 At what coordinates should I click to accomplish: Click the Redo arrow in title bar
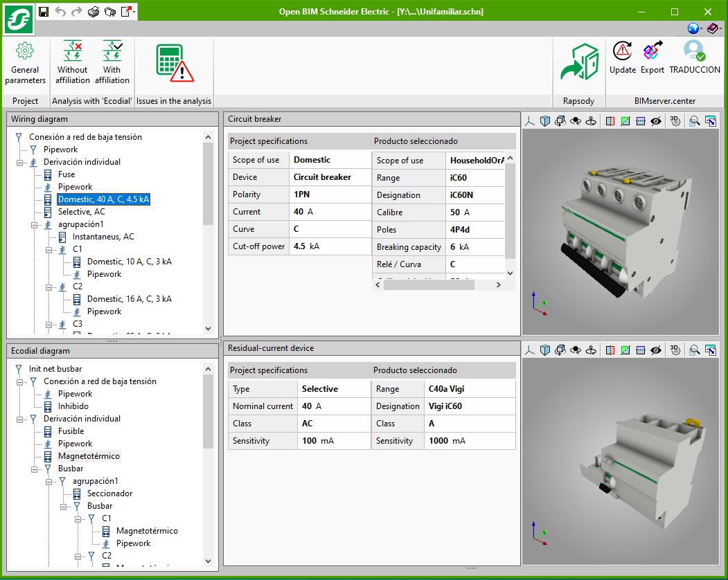[77, 12]
